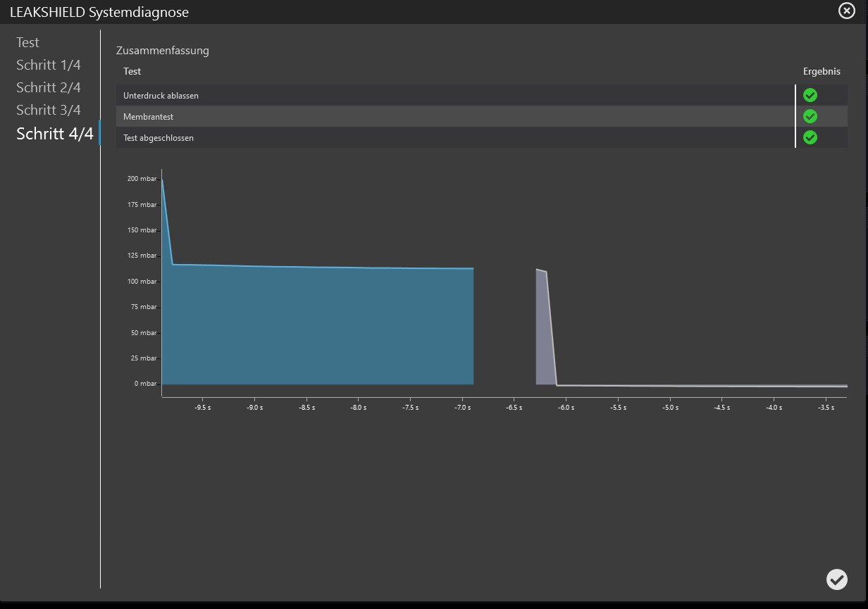Go to Schritt 1/4
Screen dimensions: 868x609
point(49,65)
